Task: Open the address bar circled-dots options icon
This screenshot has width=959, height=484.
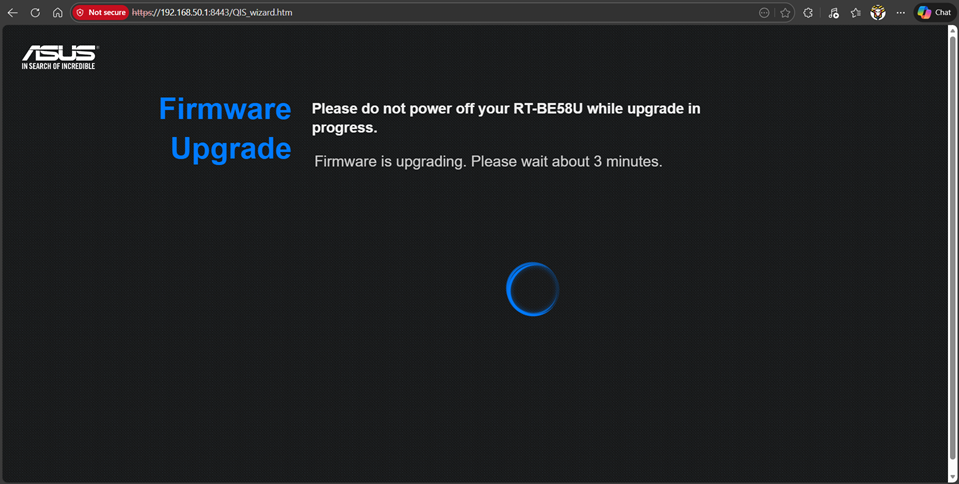Action: coord(765,13)
